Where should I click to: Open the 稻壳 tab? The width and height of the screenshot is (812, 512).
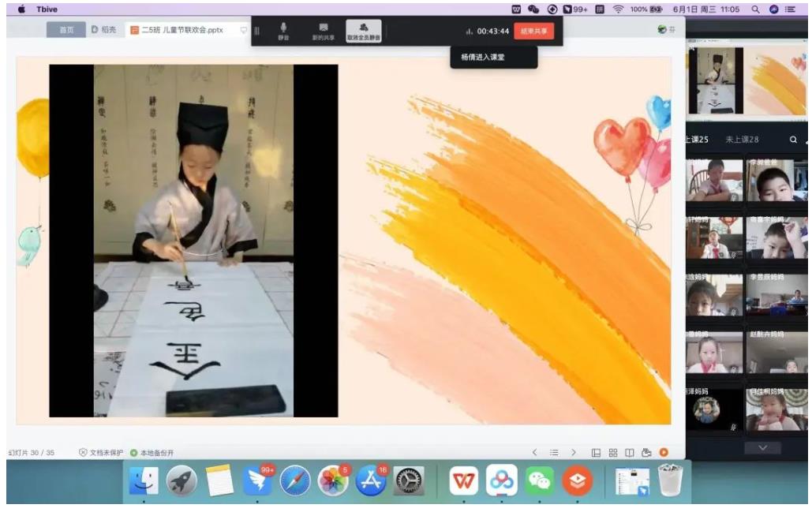(104, 30)
